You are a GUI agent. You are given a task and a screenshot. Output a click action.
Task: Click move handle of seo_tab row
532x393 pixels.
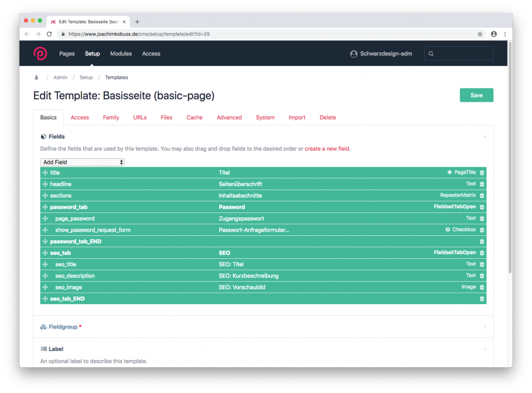45,253
